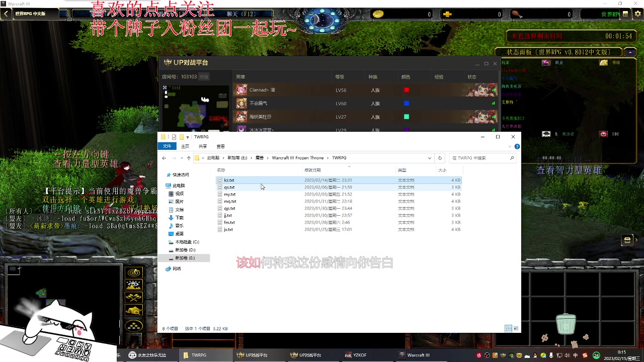
Task: Click 新加卷 (E:) breadcrumb segment
Action: click(237, 158)
